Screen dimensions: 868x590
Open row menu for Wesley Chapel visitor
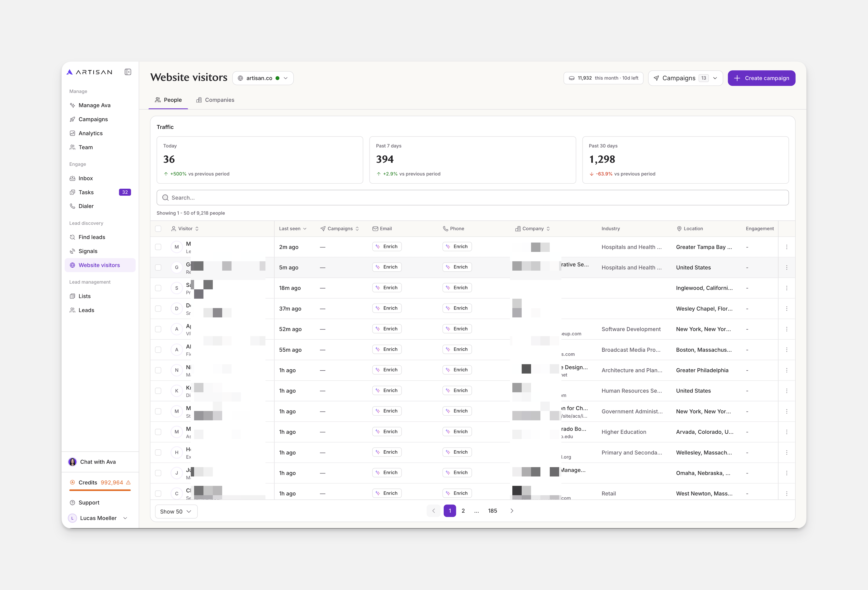tap(786, 309)
